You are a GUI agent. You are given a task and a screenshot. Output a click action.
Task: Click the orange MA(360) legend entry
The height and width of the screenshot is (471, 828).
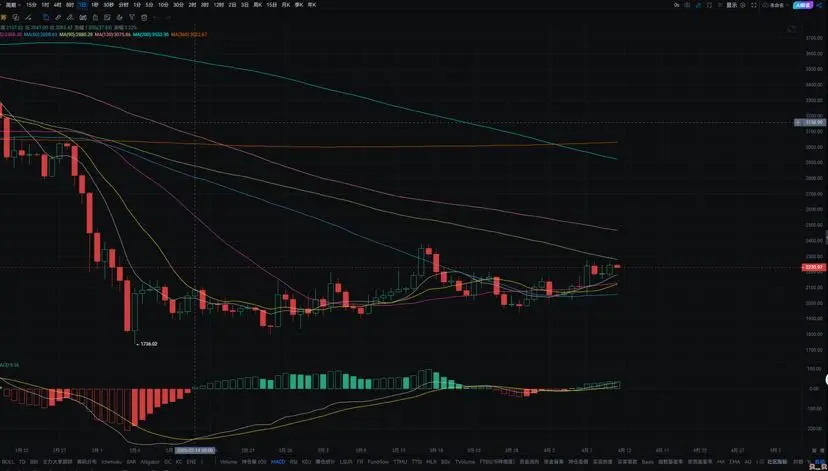tap(189, 34)
